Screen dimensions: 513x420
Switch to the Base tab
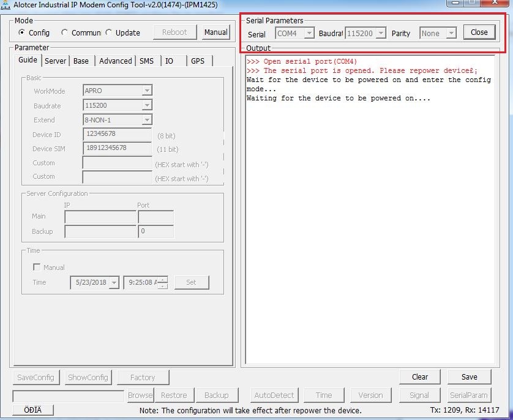tap(81, 61)
